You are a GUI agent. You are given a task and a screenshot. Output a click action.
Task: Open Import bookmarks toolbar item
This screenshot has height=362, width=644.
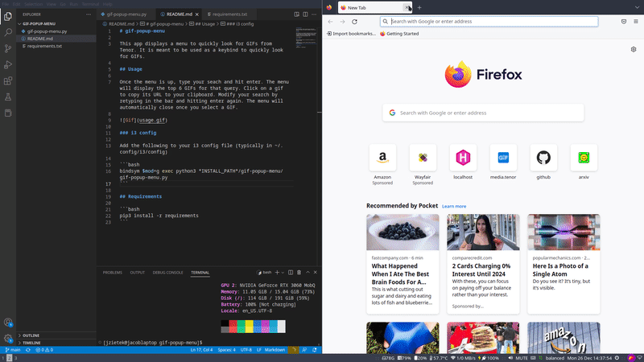tap(351, 34)
